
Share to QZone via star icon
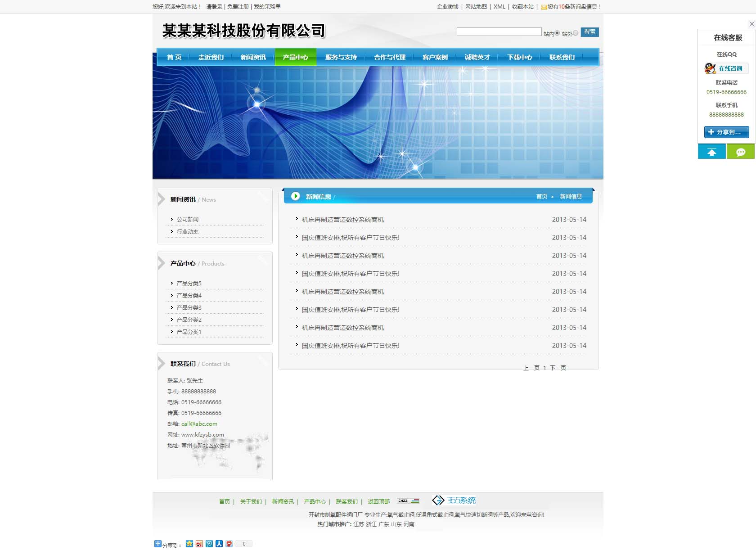189,544
